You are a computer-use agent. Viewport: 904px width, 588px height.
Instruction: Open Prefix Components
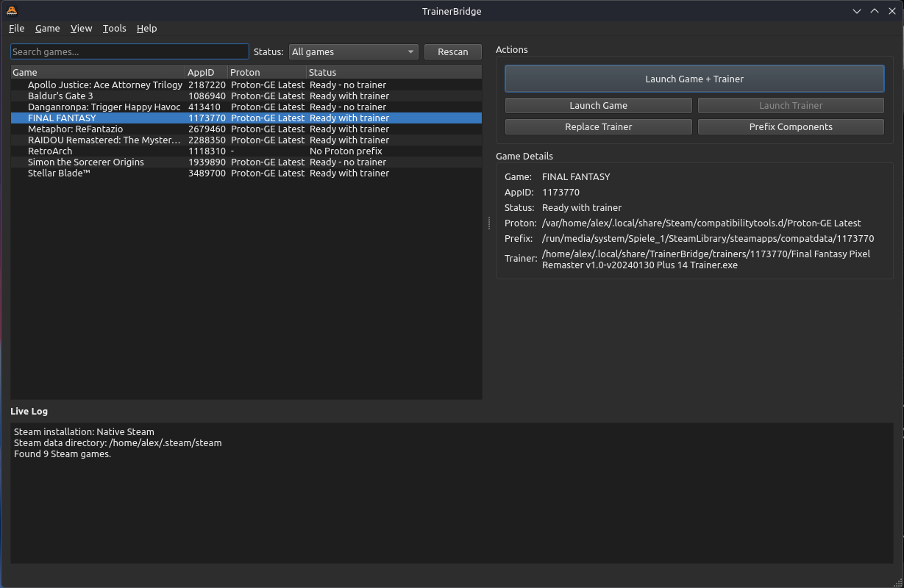click(791, 126)
